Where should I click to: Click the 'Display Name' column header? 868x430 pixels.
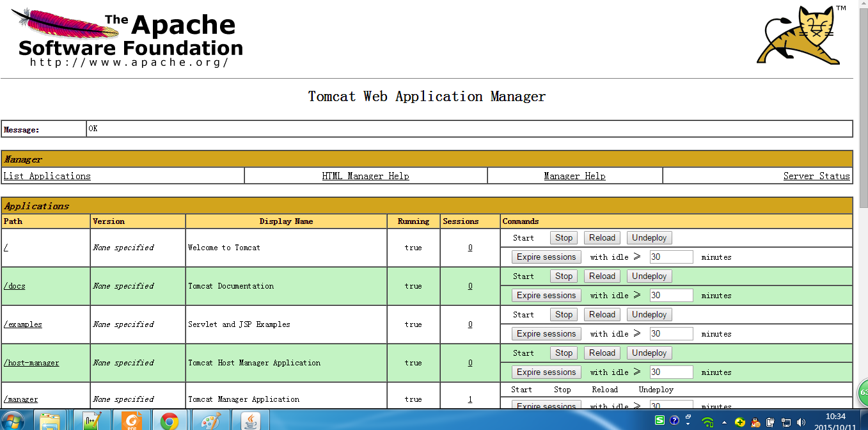point(286,221)
